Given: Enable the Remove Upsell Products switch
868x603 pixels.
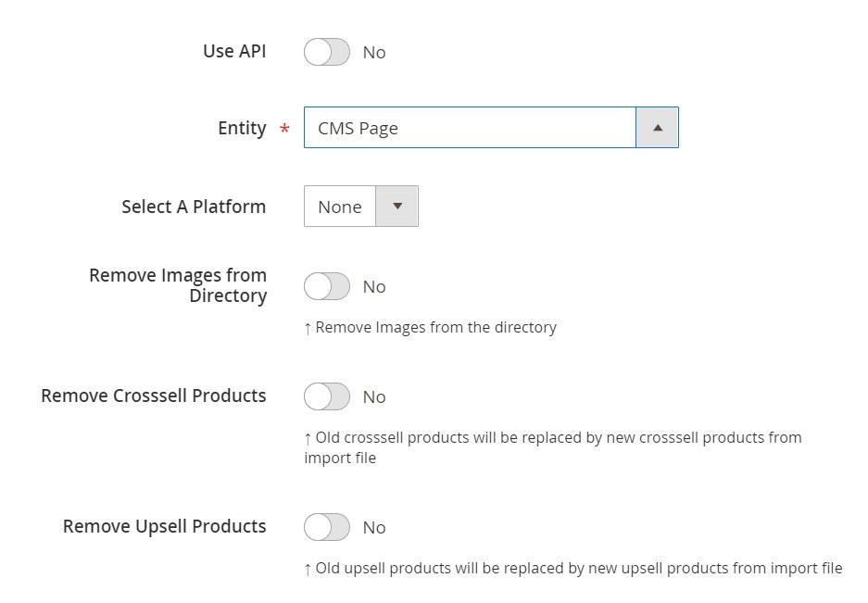Looking at the screenshot, I should pos(326,528).
